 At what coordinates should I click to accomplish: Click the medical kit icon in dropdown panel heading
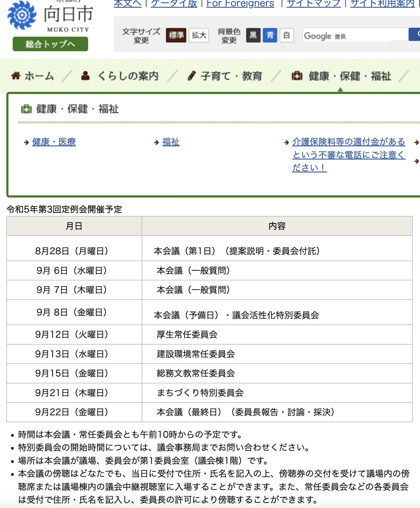point(26,109)
